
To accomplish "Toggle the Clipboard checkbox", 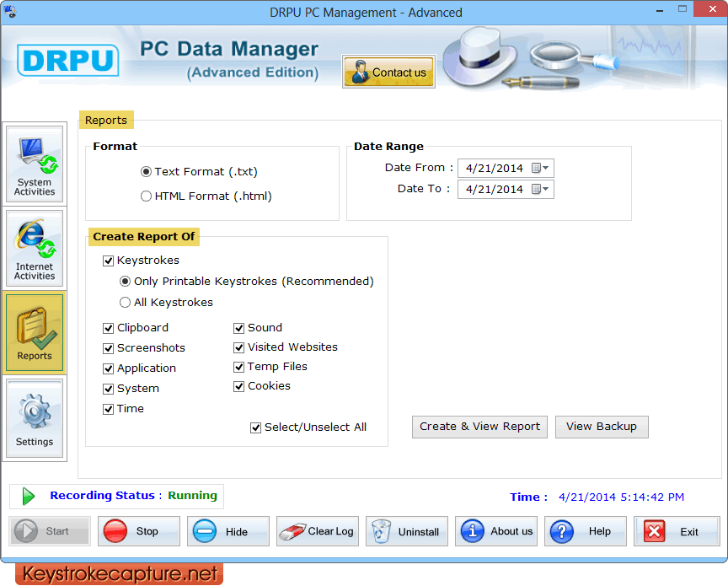I will tap(108, 328).
